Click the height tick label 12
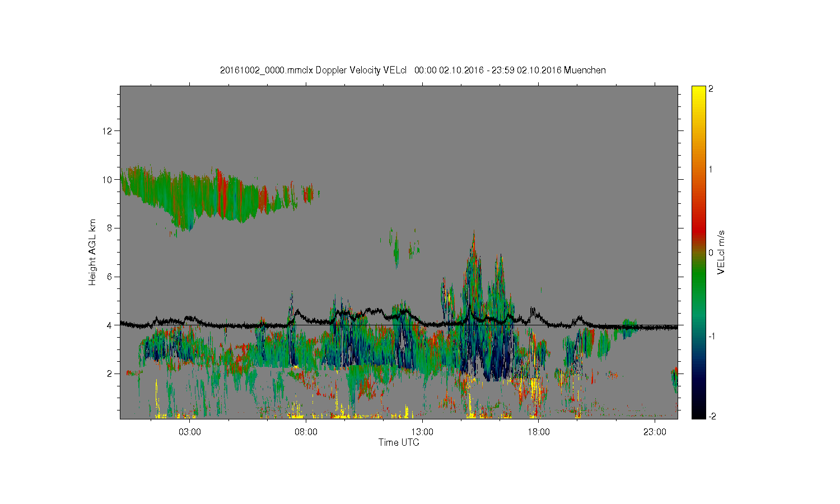Screen dimensions: 840x504 pos(108,131)
